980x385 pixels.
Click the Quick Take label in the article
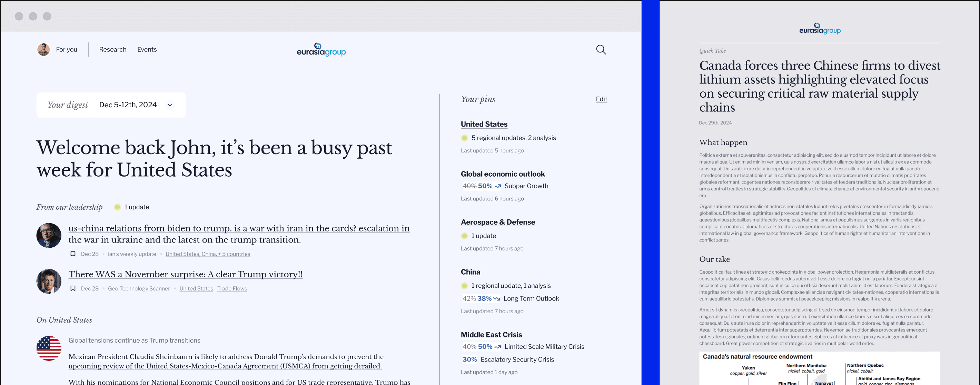click(712, 51)
